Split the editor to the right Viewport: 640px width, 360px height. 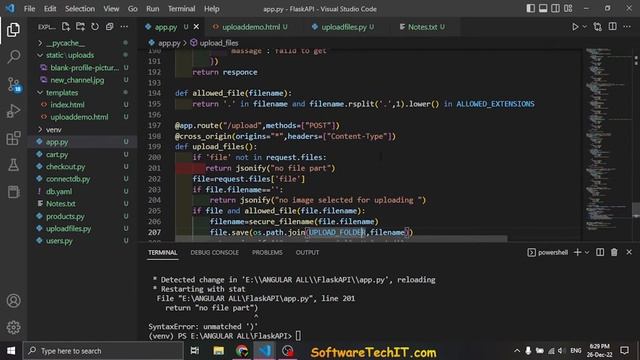click(x=613, y=27)
